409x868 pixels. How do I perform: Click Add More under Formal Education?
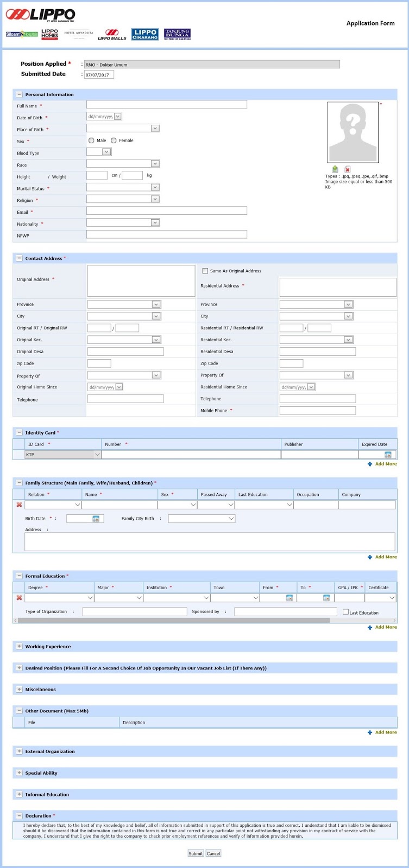pos(382,627)
